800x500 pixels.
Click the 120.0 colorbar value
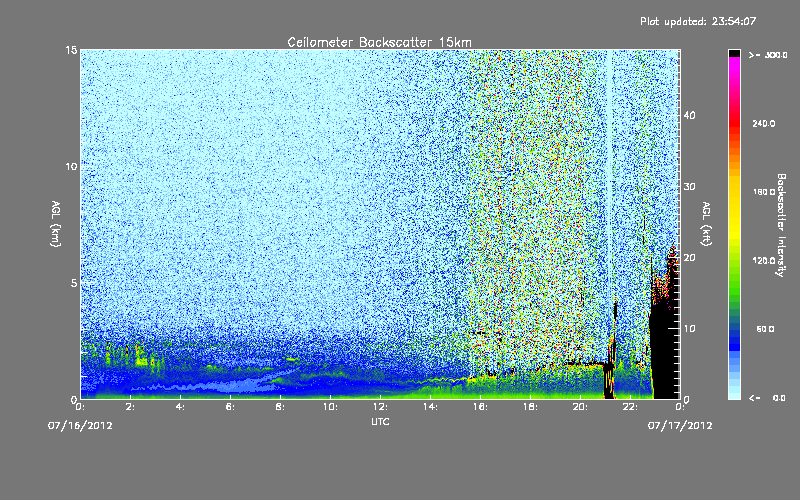(764, 261)
